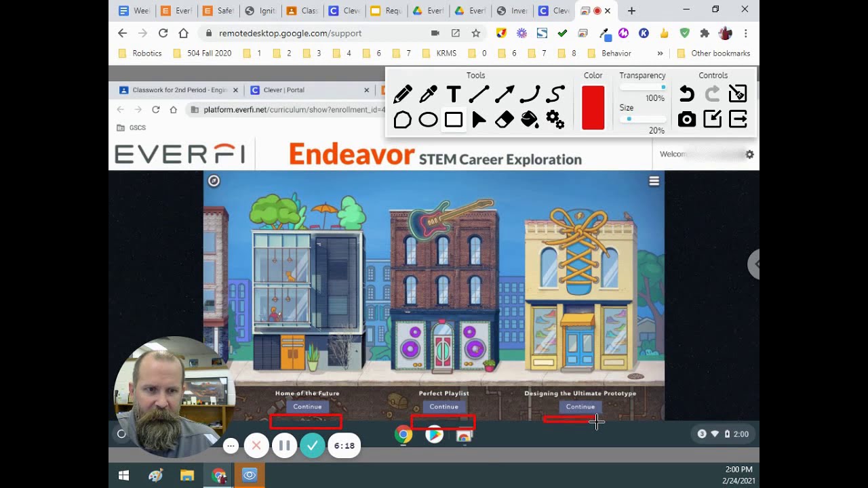This screenshot has height=488, width=868.
Task: Open Chrome extensions puzzle icon
Action: click(x=705, y=33)
